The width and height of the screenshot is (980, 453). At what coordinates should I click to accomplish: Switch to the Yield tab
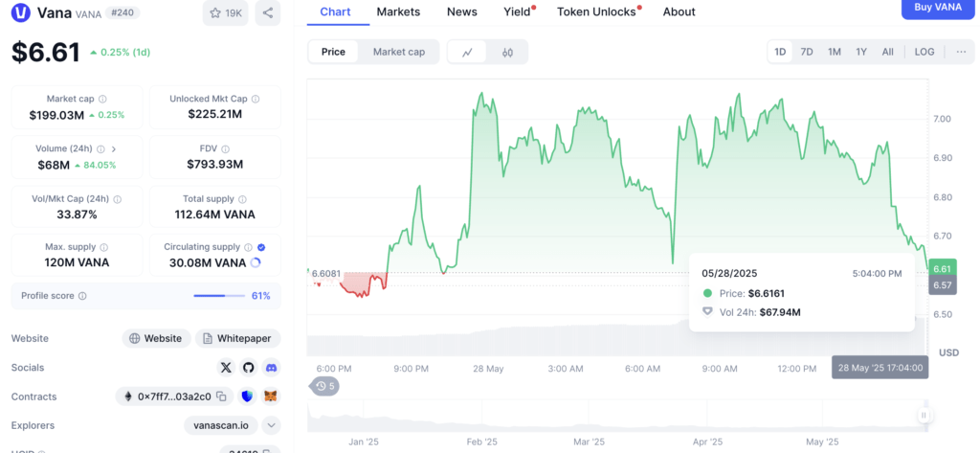pos(518,11)
